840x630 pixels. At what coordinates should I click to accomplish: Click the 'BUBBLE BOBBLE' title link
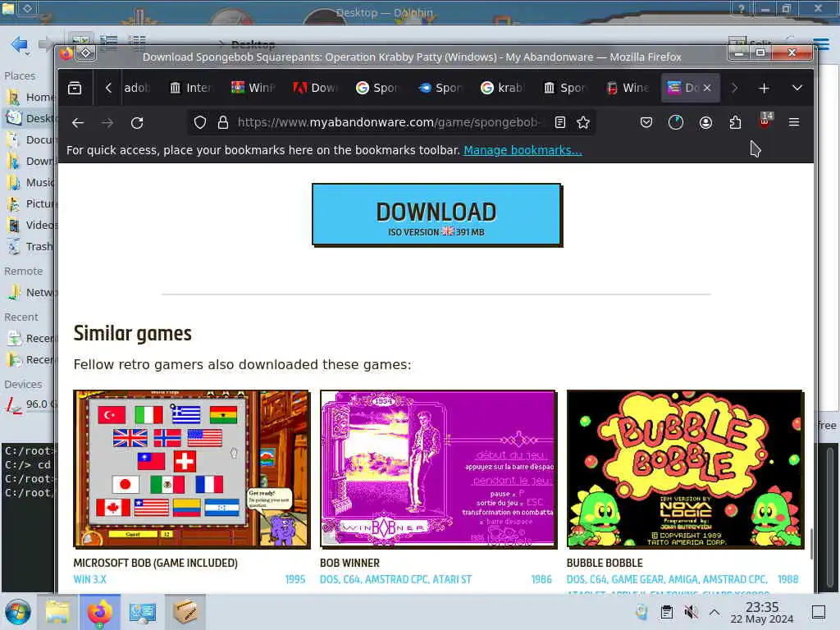click(605, 563)
